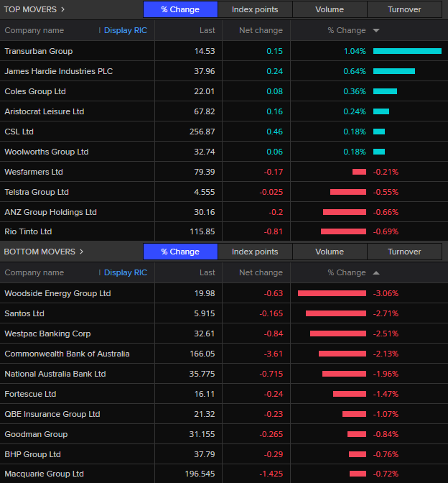The height and width of the screenshot is (483, 448).
Task: Click -1.47% value for Fortescue
Action: pos(386,394)
